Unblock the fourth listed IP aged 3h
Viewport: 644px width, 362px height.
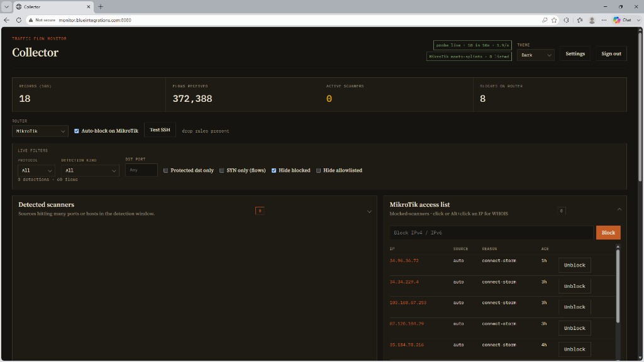click(x=575, y=328)
